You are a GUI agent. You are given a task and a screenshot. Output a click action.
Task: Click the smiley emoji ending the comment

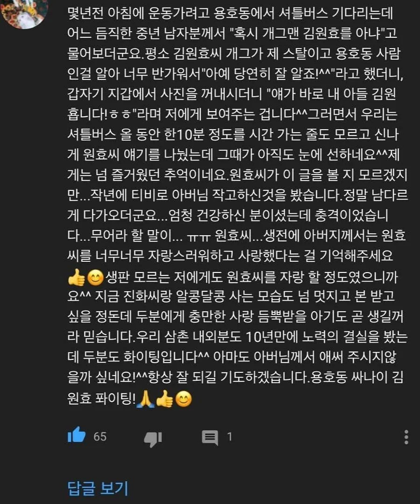tap(184, 399)
